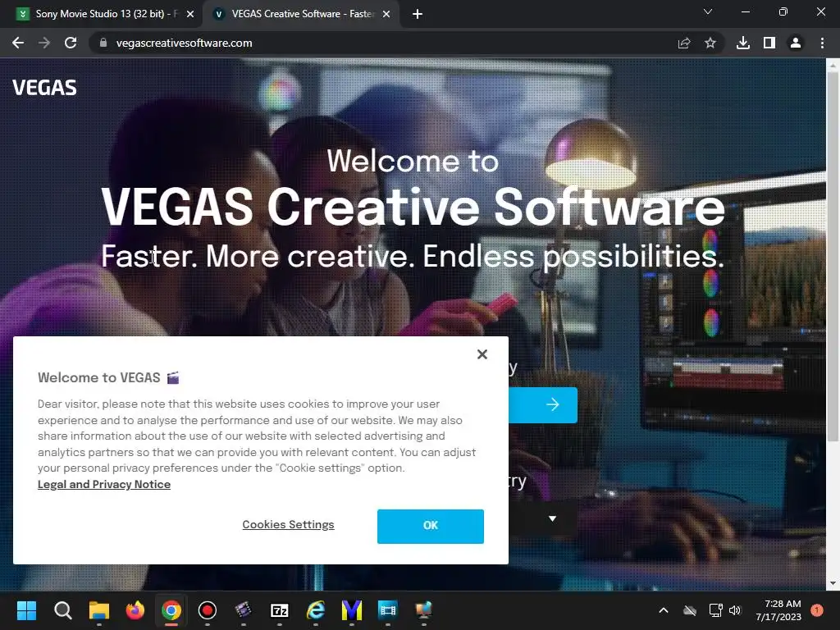Reload the VEGAS page

[x=71, y=43]
